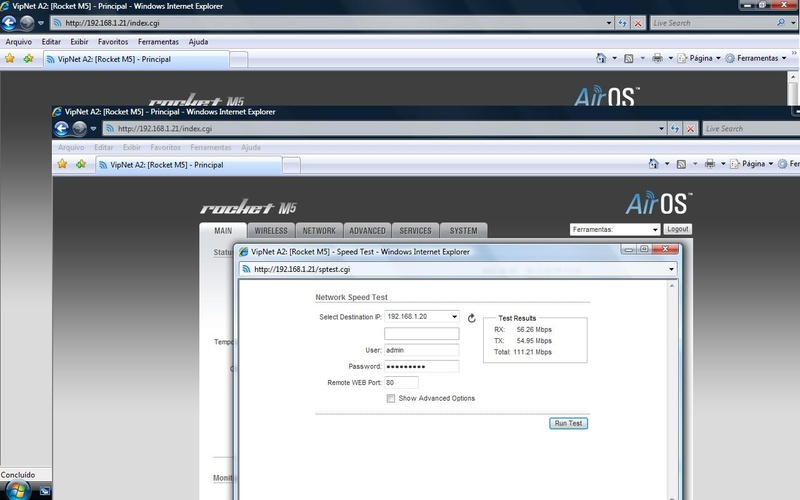Screen dimensions: 800x500
Task: Click Favorites star in outer window toolbar
Action: click(x=10, y=59)
